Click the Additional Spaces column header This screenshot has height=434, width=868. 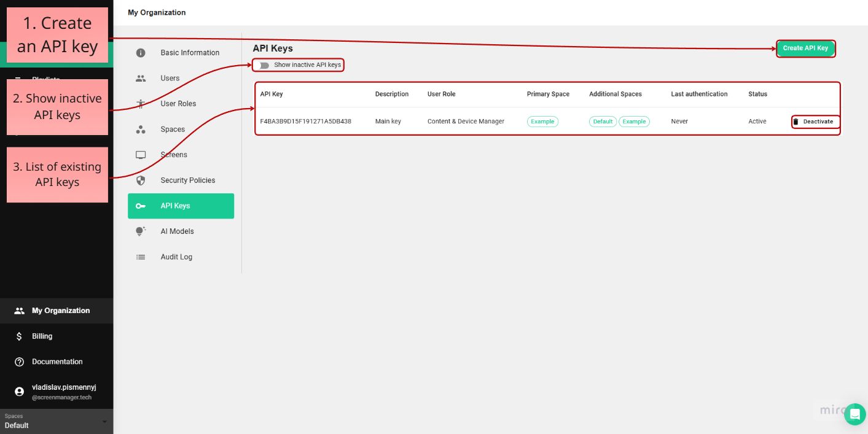click(x=616, y=95)
